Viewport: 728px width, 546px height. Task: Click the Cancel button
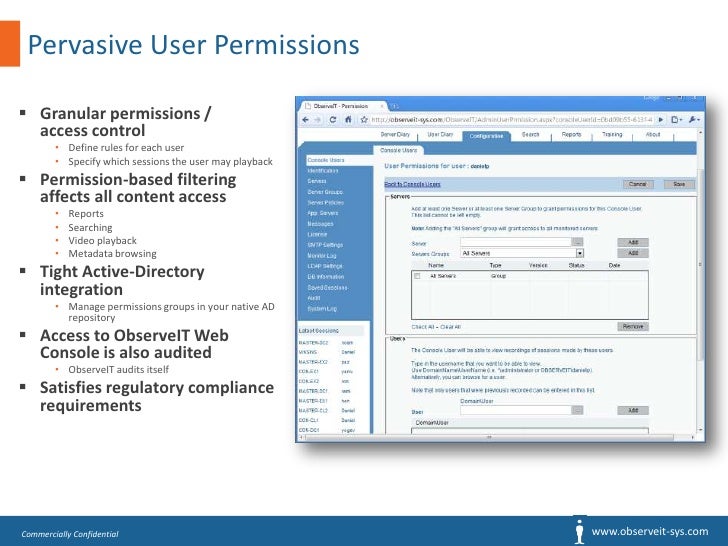[x=637, y=184]
